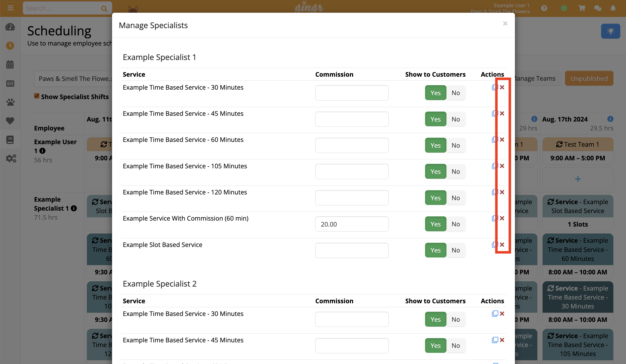Open the admin gears icon in the sidebar
Viewport: 626px width, 364px height.
click(11, 158)
